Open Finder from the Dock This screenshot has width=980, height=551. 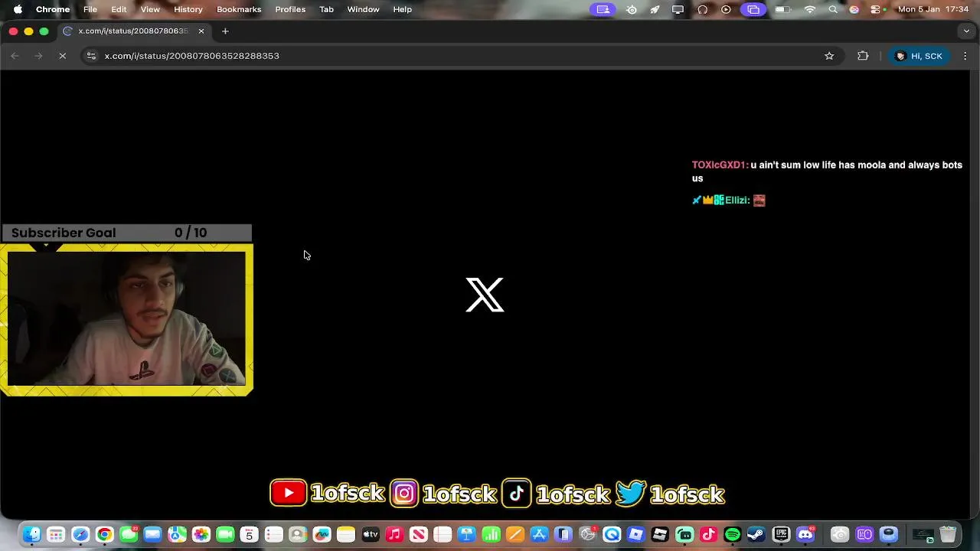[31, 534]
